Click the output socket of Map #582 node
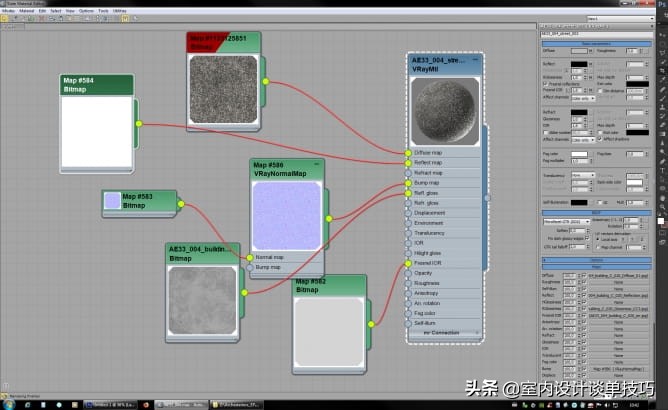668x410 pixels. (370, 324)
